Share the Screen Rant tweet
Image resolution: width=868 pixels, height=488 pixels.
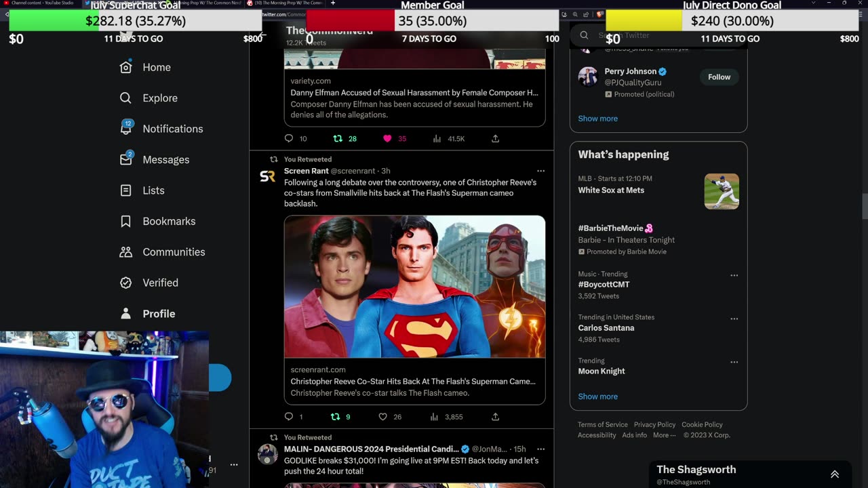[x=496, y=417]
